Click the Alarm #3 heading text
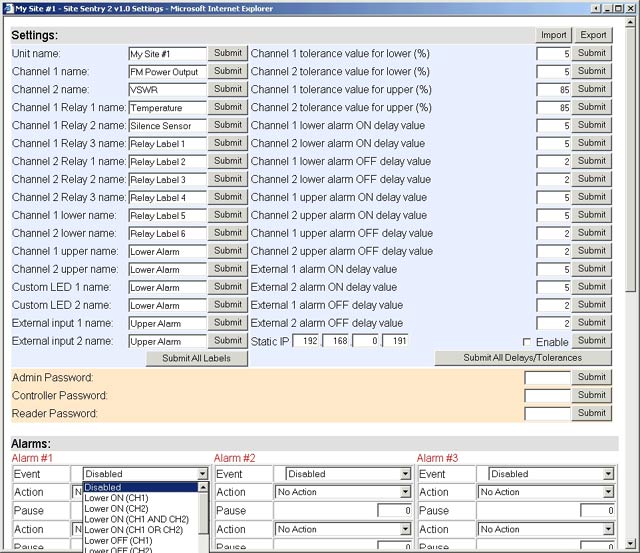This screenshot has width=640, height=553. [437, 458]
